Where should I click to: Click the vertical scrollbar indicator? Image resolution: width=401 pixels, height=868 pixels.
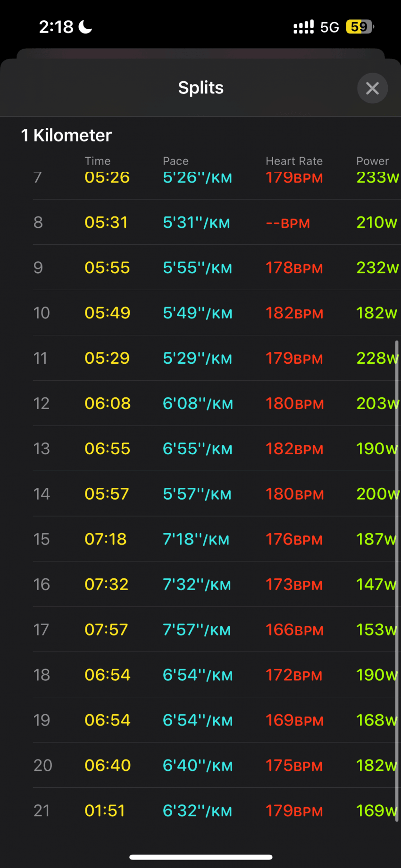pyautogui.click(x=397, y=581)
